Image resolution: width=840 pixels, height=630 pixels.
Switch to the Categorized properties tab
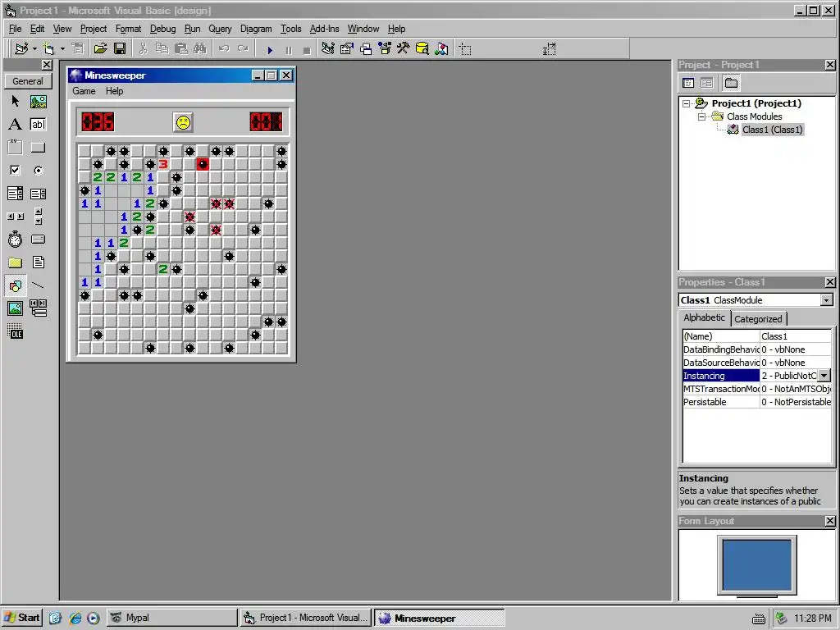pos(758,319)
